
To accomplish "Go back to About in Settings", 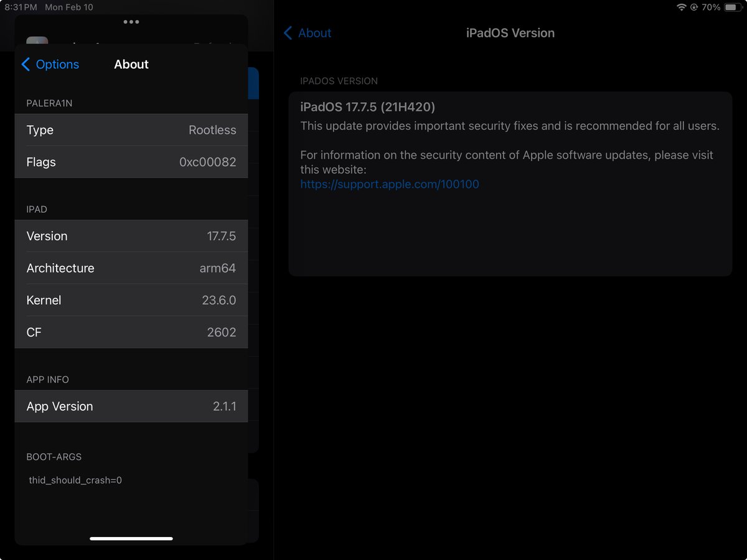I will pos(308,33).
